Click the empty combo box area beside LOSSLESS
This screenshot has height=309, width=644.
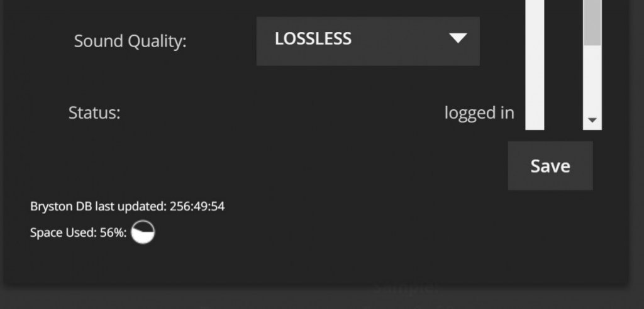click(398, 41)
